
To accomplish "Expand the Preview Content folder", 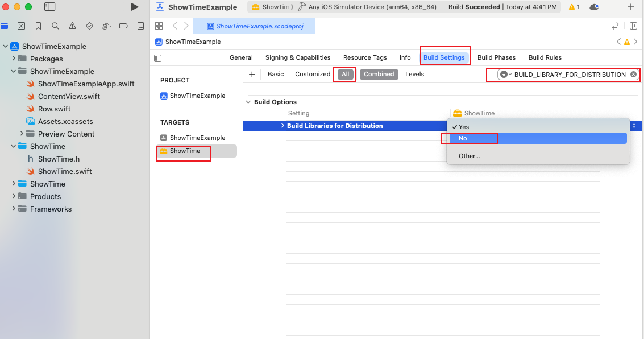I will coord(22,134).
